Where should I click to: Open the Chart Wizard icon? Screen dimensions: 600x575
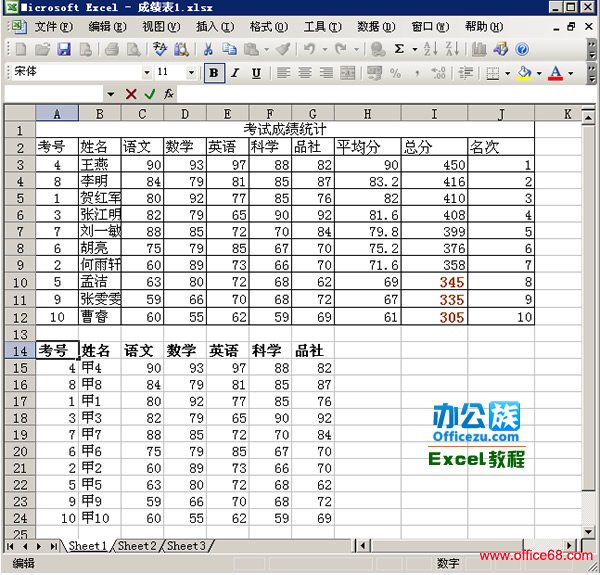479,49
